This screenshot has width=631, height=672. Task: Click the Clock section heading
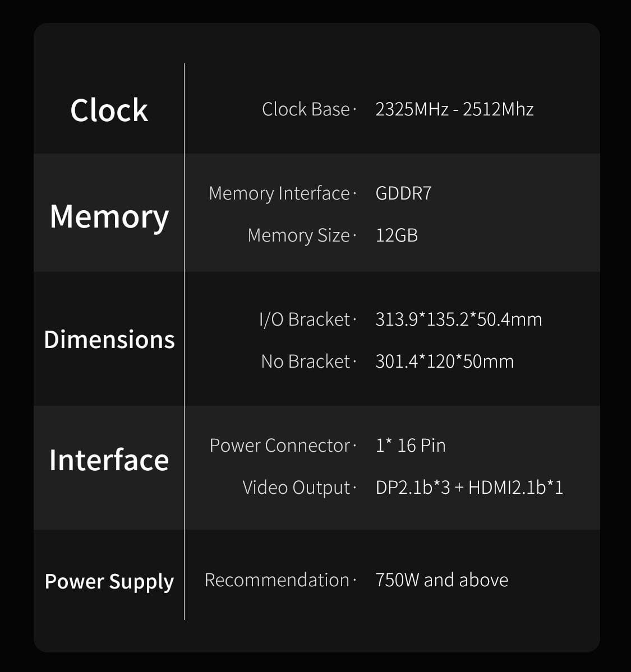click(109, 110)
